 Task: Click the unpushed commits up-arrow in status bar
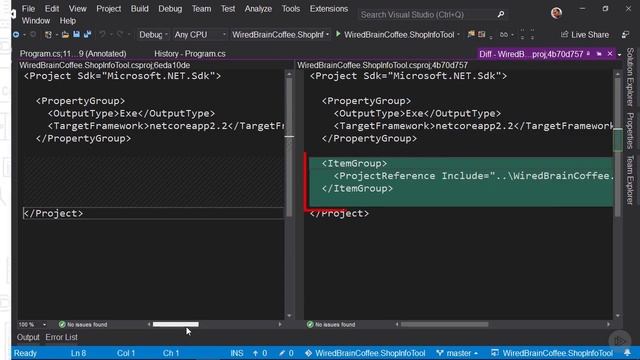[255, 353]
